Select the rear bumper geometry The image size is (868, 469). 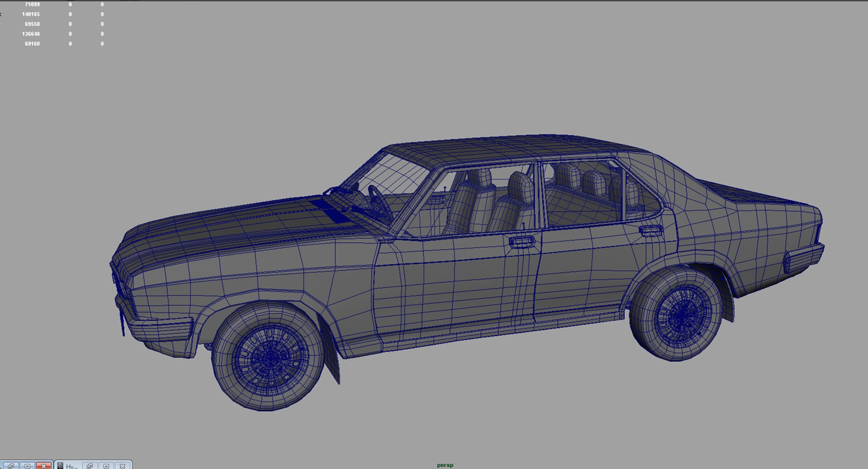click(x=805, y=258)
